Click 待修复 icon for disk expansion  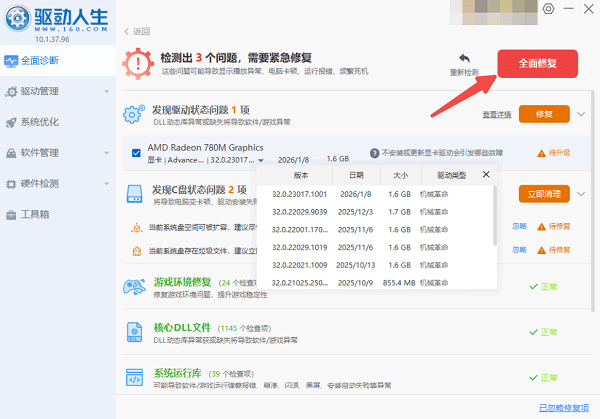pyautogui.click(x=541, y=227)
